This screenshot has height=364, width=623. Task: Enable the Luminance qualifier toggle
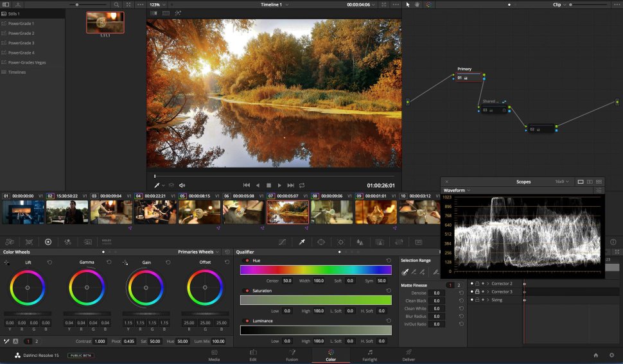247,321
